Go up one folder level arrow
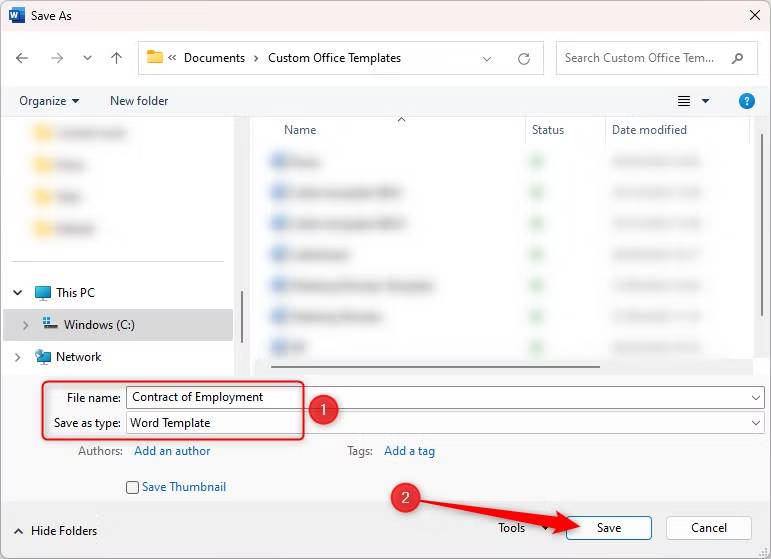 pos(117,58)
